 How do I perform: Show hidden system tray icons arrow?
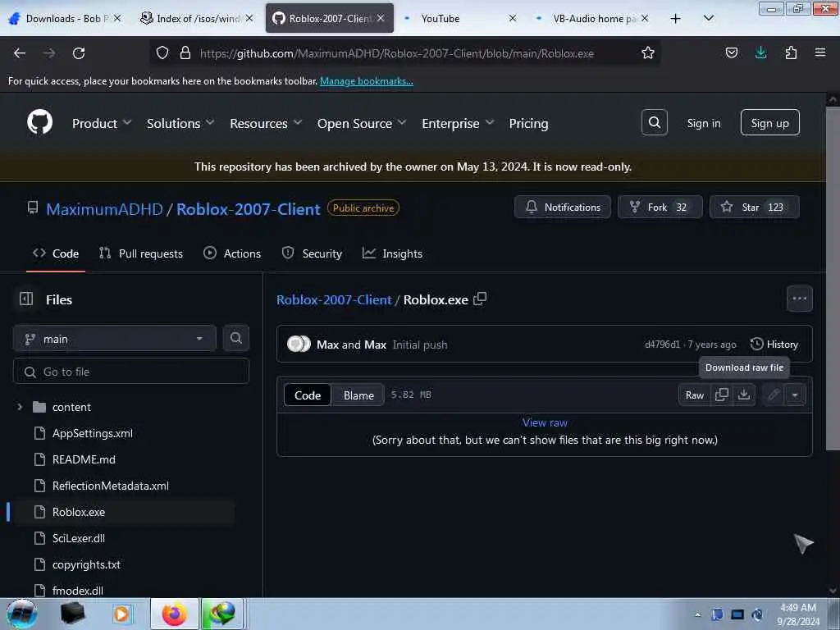click(697, 614)
